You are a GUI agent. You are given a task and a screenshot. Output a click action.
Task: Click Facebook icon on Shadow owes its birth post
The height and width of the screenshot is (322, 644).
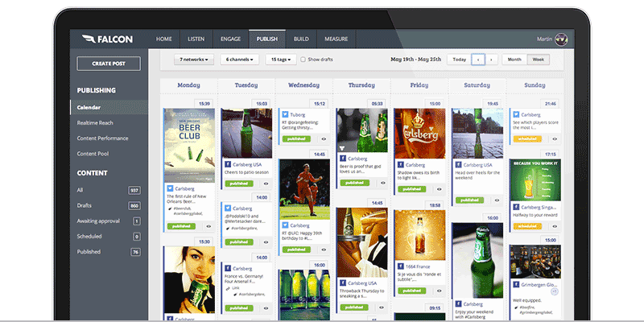point(401,165)
